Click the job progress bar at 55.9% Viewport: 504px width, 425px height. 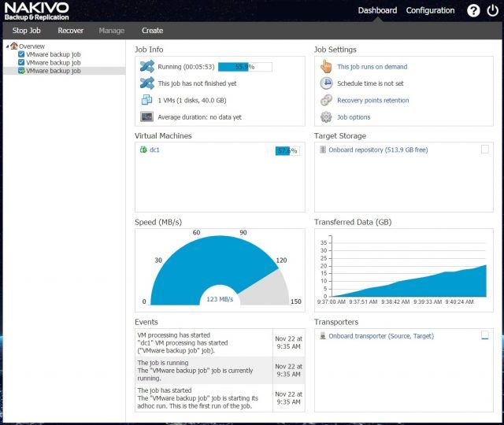(x=245, y=67)
